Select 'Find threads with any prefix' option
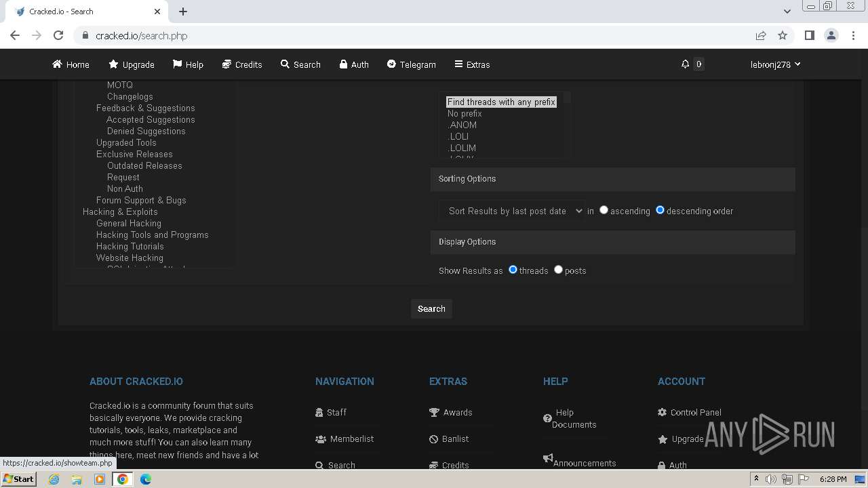This screenshot has height=488, width=868. [501, 102]
